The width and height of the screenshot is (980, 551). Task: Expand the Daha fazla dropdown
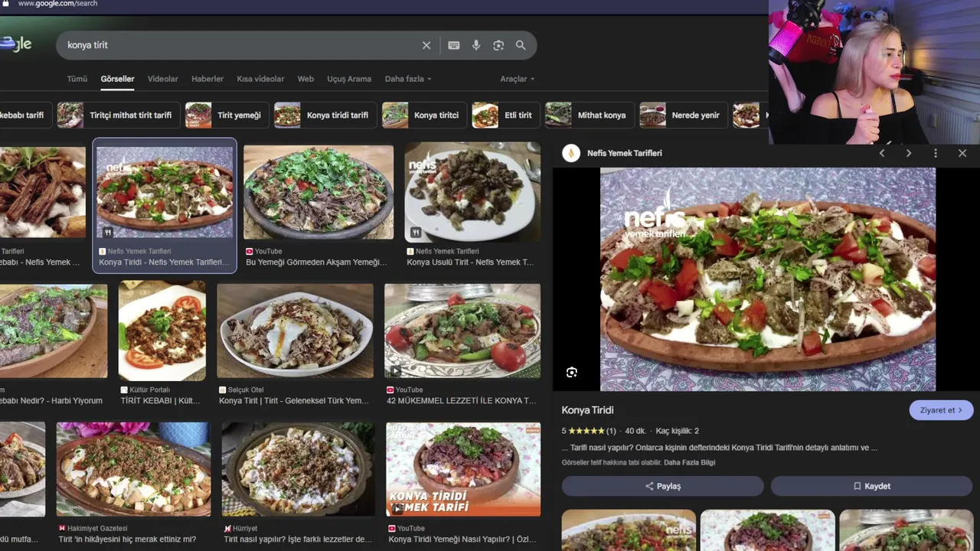(408, 79)
